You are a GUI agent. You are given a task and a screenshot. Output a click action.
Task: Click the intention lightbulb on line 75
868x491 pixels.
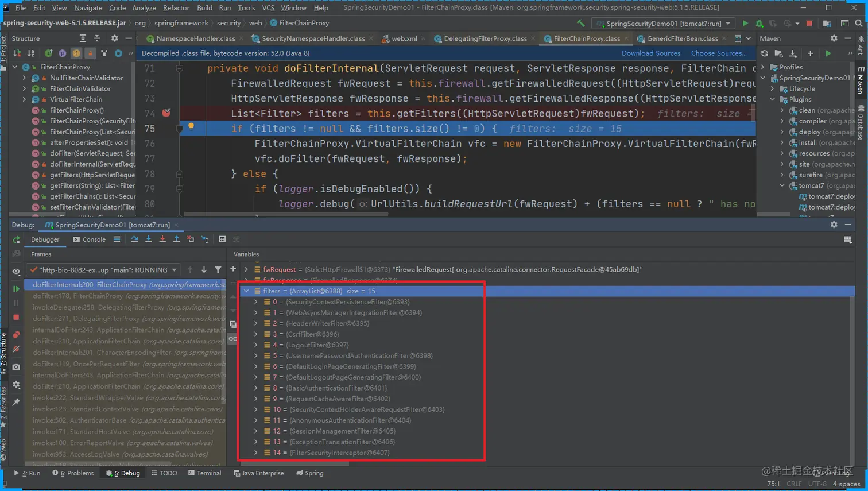click(x=191, y=127)
